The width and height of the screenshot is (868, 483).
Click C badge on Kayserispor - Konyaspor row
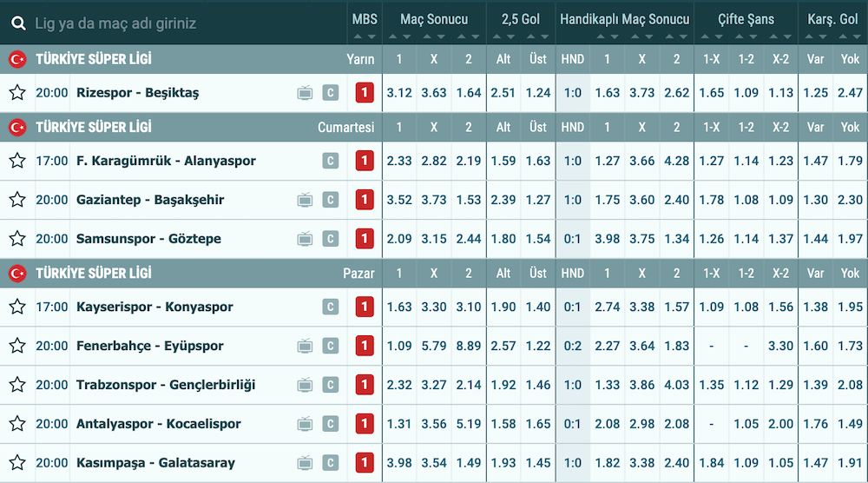[331, 307]
